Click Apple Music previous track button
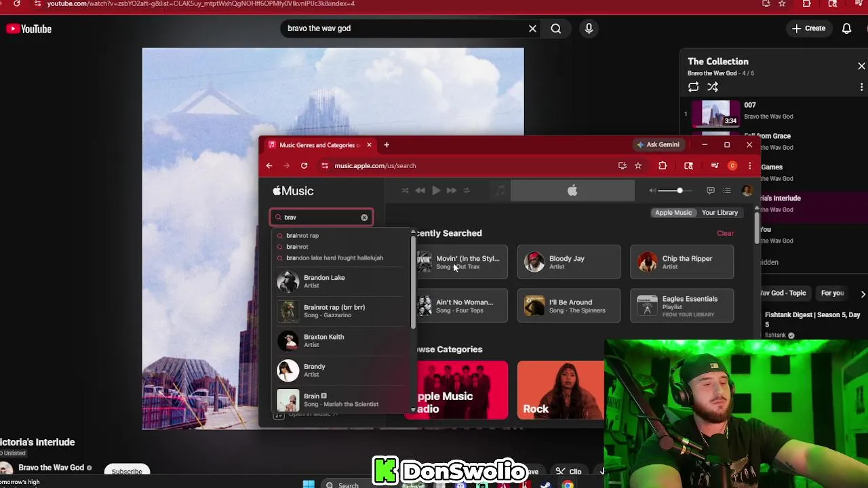 (x=420, y=190)
